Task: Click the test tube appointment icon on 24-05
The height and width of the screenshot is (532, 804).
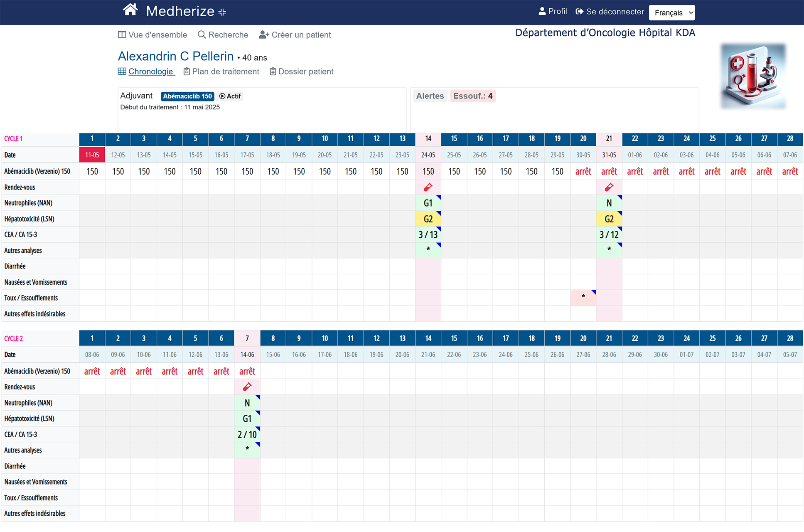Action: (428, 187)
